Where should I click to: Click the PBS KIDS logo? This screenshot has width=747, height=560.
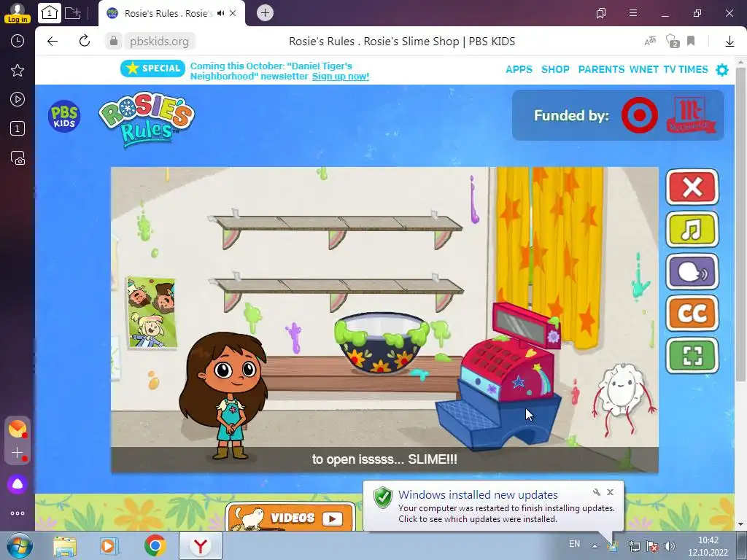(64, 116)
